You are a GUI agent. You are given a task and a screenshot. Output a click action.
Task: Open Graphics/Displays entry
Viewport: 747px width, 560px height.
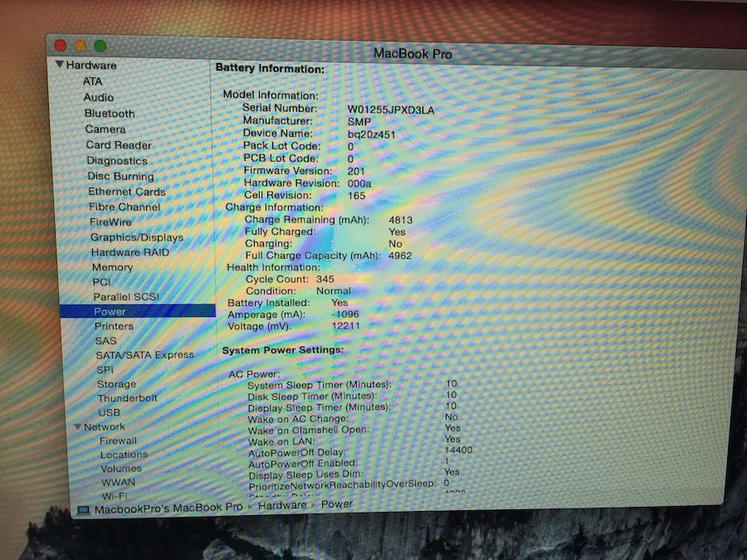[137, 237]
